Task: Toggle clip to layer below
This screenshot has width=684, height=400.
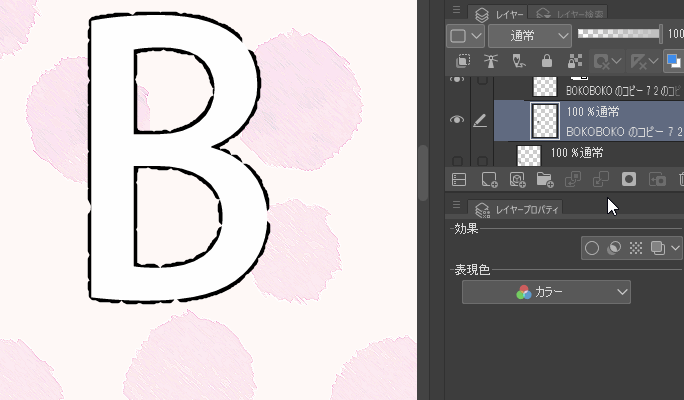Action: tap(463, 62)
